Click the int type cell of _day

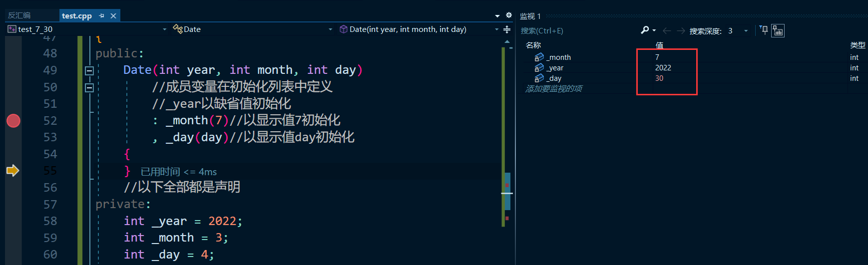pos(854,78)
